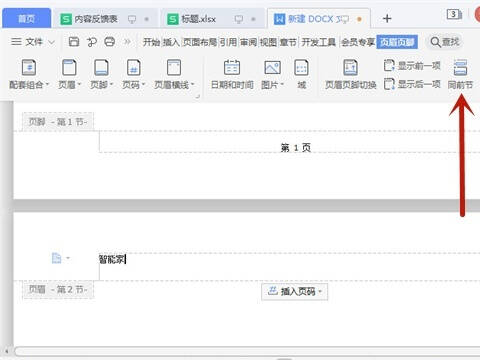The image size is (480, 360).
Task: Click the header text 智能家
Action: pyautogui.click(x=112, y=259)
